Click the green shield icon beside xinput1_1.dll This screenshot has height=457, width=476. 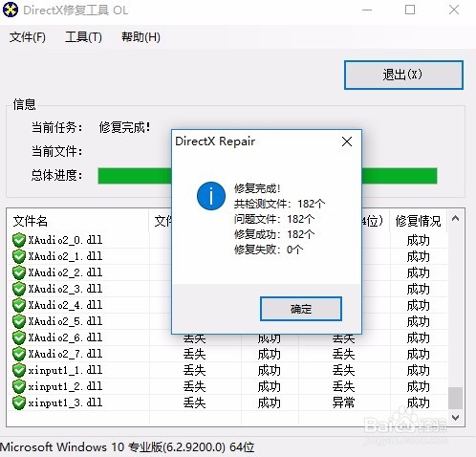(19, 370)
